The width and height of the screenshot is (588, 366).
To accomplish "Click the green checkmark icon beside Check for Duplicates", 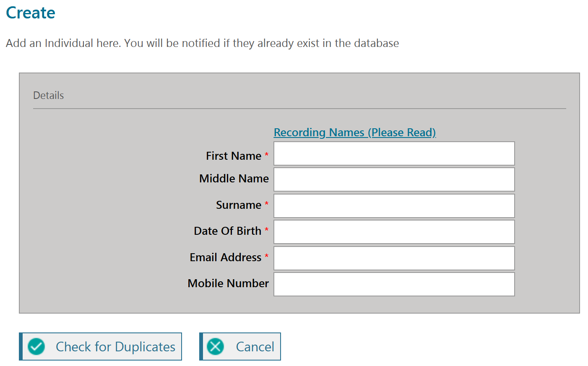I will (36, 347).
